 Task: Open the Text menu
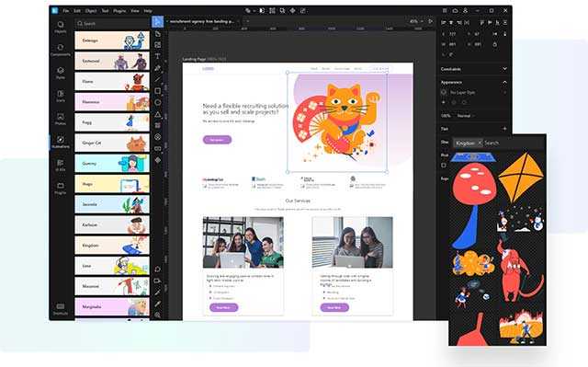[x=105, y=10]
